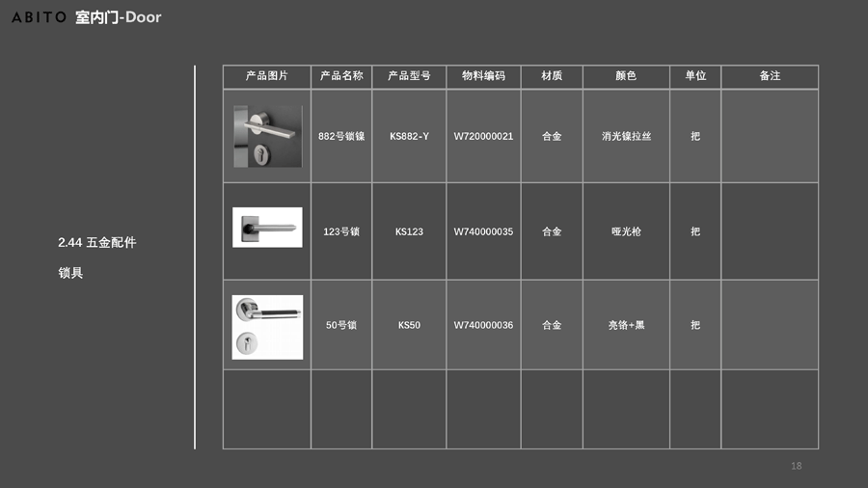Click the 882 lock product image

coord(268,136)
